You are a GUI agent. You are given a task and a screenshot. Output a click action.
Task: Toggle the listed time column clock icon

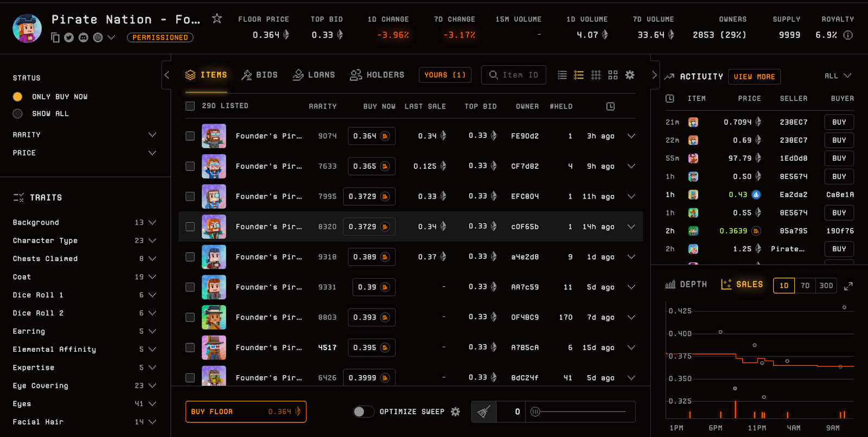click(x=610, y=106)
